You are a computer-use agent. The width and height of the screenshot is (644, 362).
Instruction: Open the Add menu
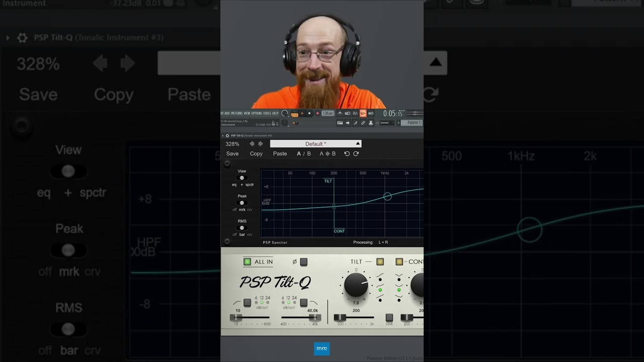click(x=227, y=113)
